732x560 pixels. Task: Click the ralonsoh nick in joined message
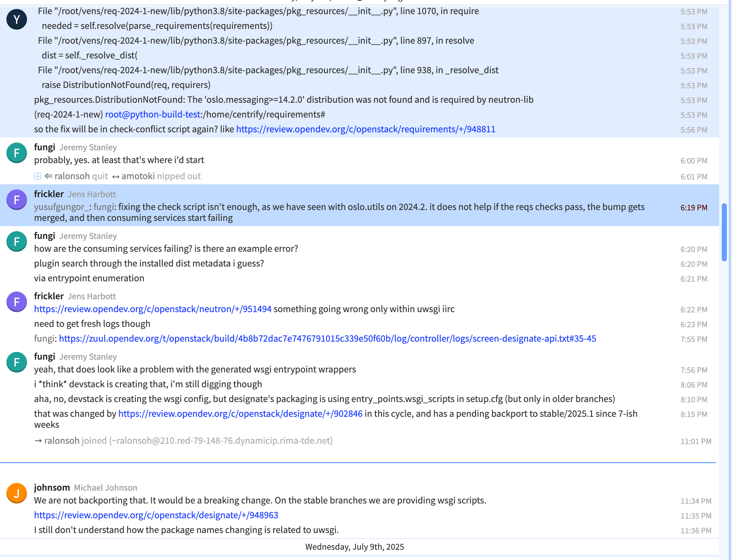(x=62, y=441)
